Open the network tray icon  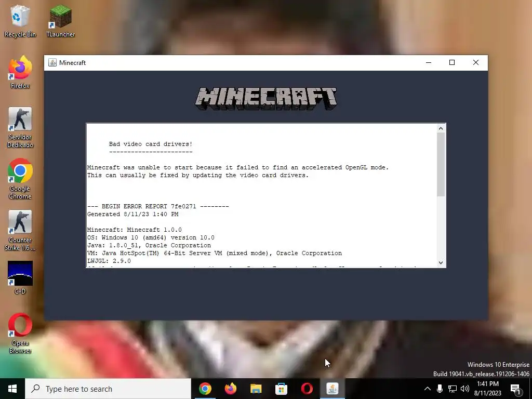[453, 389]
